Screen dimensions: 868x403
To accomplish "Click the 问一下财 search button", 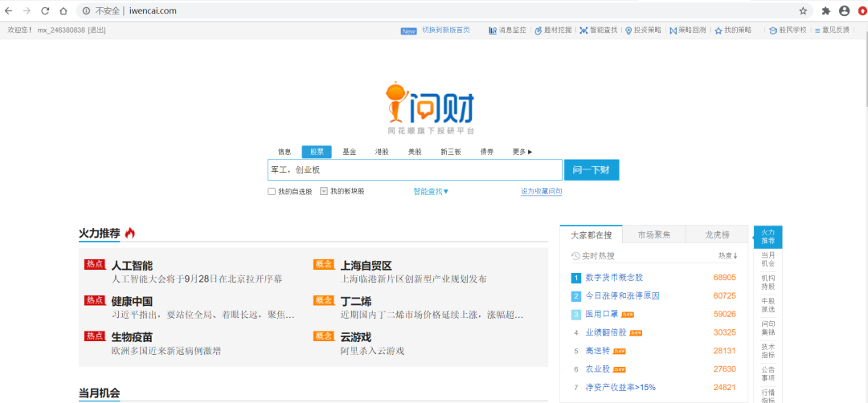I will (x=592, y=169).
